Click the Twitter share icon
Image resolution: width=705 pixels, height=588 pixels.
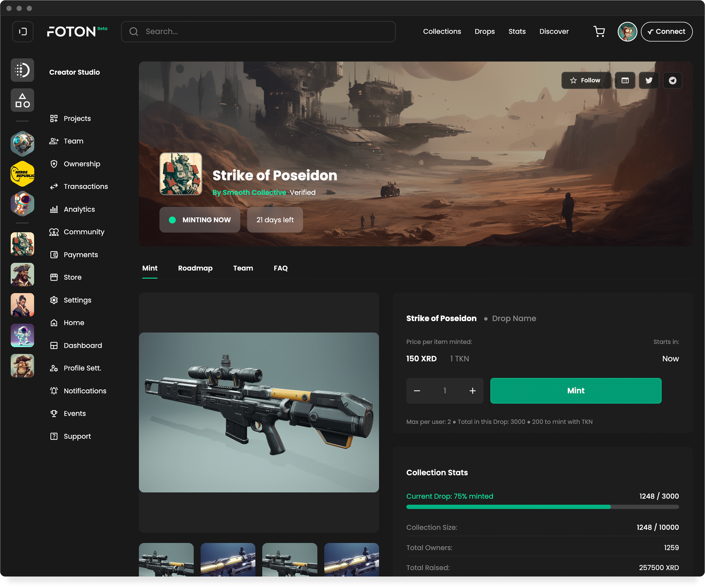click(x=649, y=80)
